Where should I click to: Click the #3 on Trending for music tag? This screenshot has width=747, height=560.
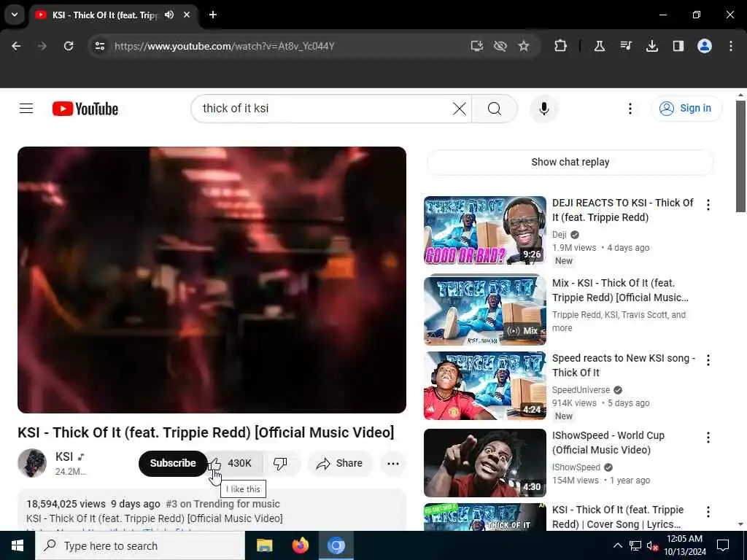coord(223,504)
